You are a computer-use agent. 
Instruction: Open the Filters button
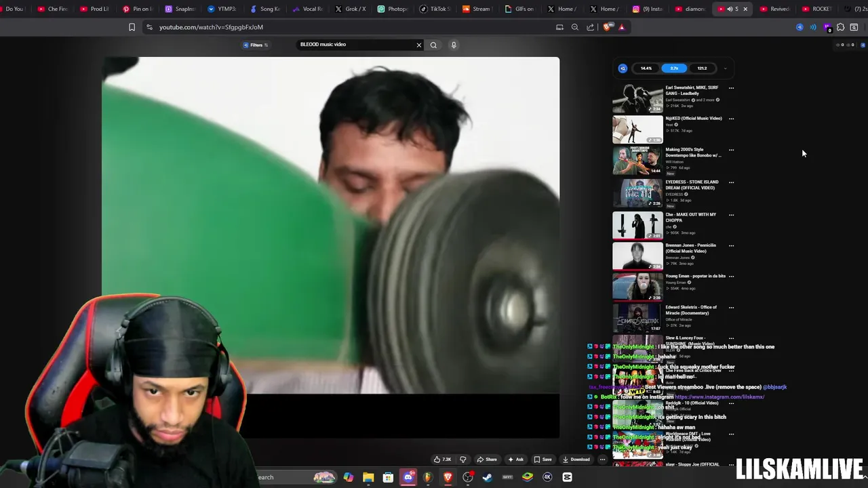click(256, 45)
